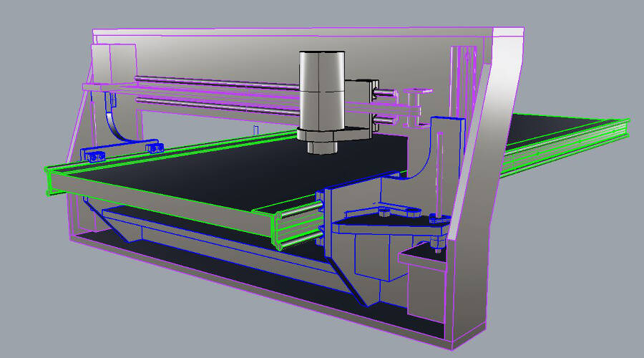Select the hex bolt on triangular plate
This screenshot has width=644, height=358.
tap(384, 212)
